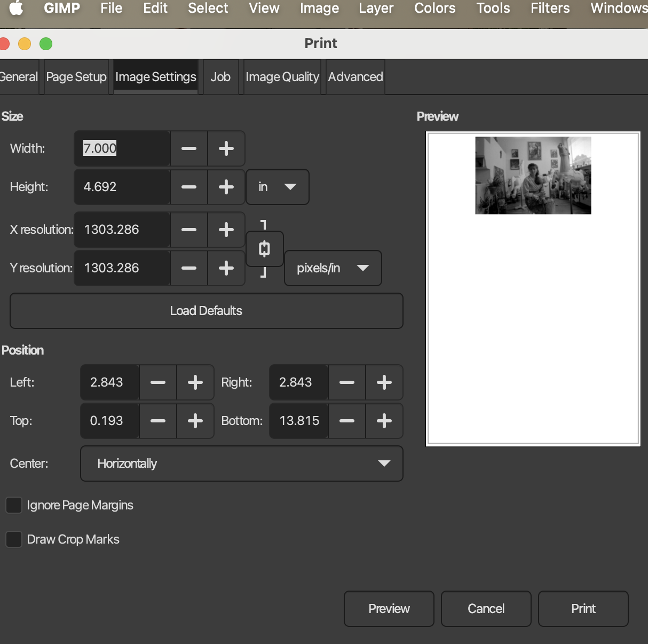Open the Filters menu in menu bar
Image resolution: width=648 pixels, height=644 pixels.
[x=550, y=9]
